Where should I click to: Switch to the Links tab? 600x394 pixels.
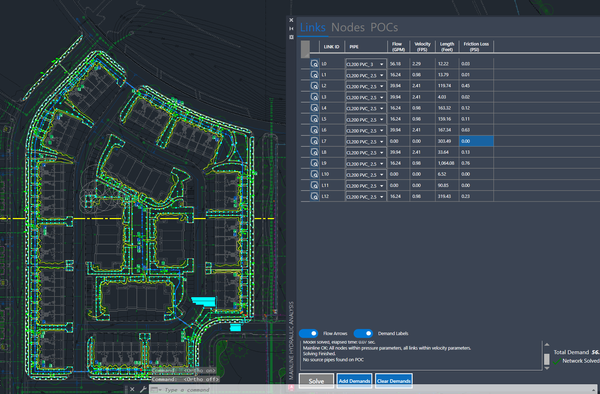click(x=313, y=28)
